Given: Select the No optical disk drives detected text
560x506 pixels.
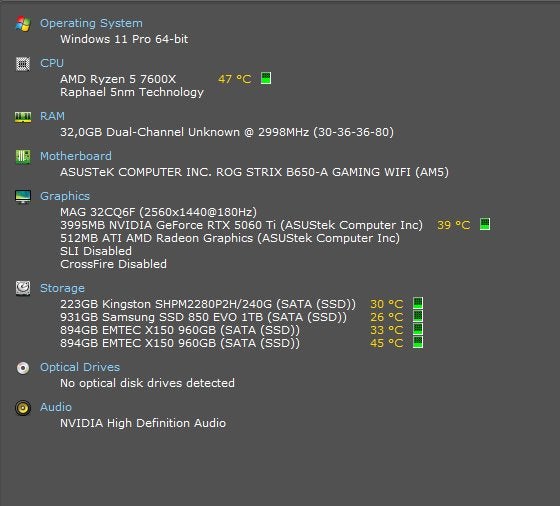Looking at the screenshot, I should tap(147, 383).
